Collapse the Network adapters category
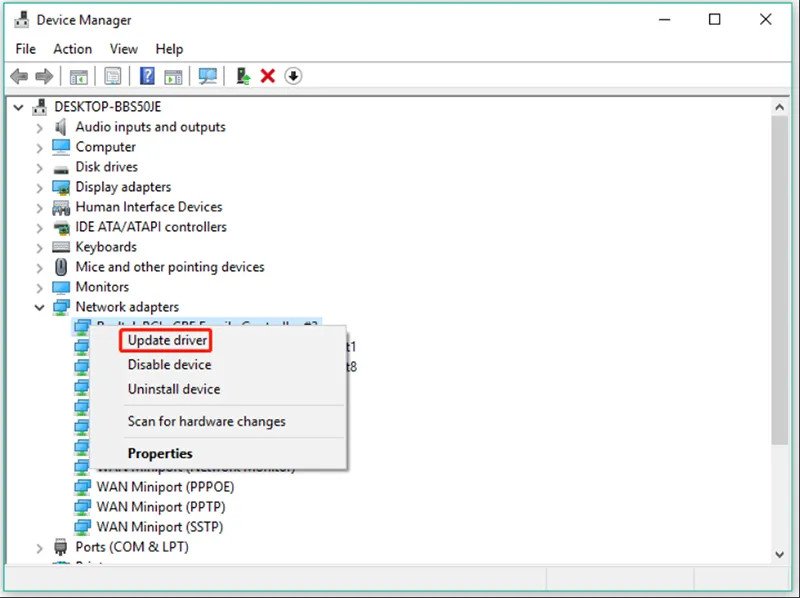800x598 pixels. click(40, 307)
